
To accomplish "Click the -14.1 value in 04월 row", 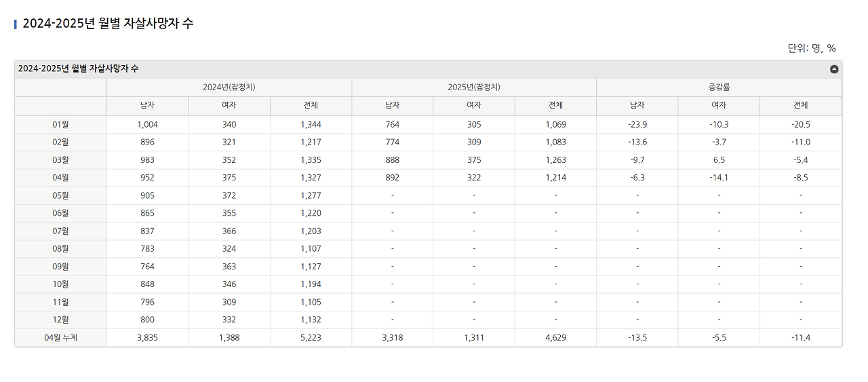I will click(719, 178).
